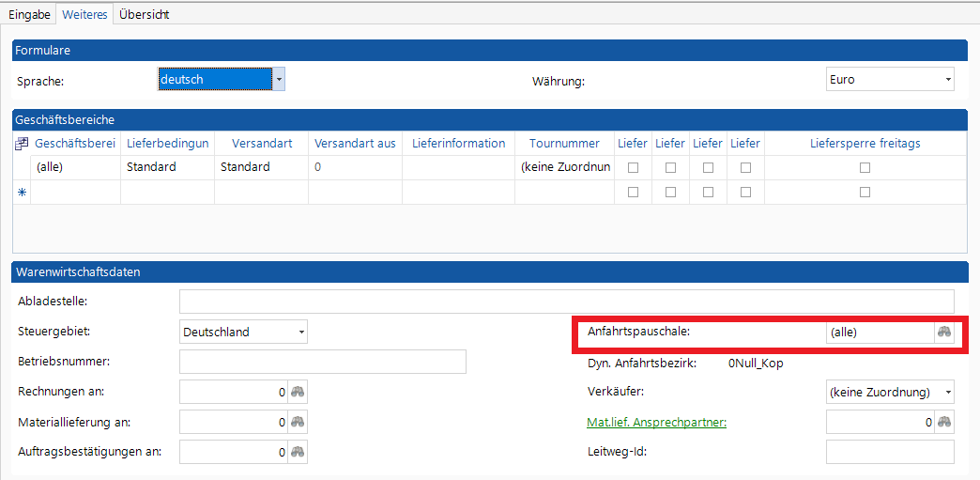This screenshot has height=480, width=980.
Task: Open search for Auftragsbestätigungen an
Action: pos(298,452)
